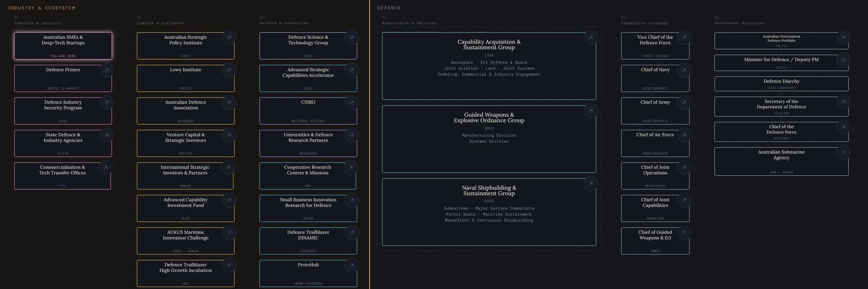The image size is (868, 289).
Task: Click the Defence Primes card title
Action: 63,70
